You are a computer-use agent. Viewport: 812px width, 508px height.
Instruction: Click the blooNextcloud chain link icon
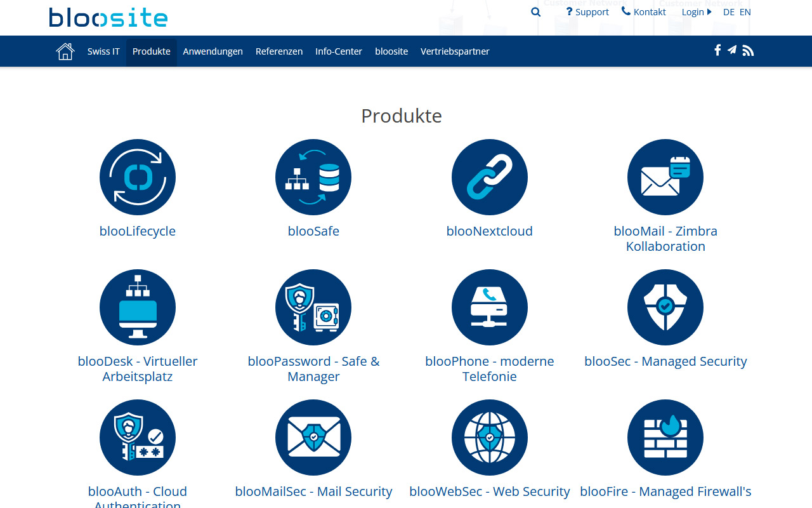[x=489, y=177]
